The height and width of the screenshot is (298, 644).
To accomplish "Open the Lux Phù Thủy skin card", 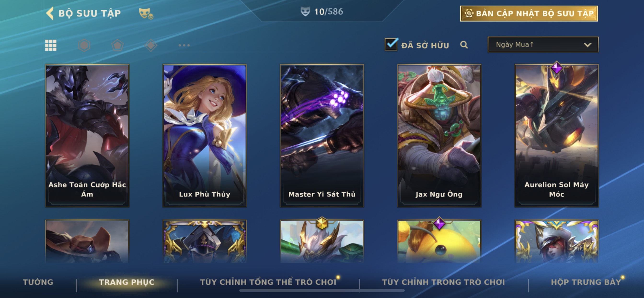I will 205,136.
